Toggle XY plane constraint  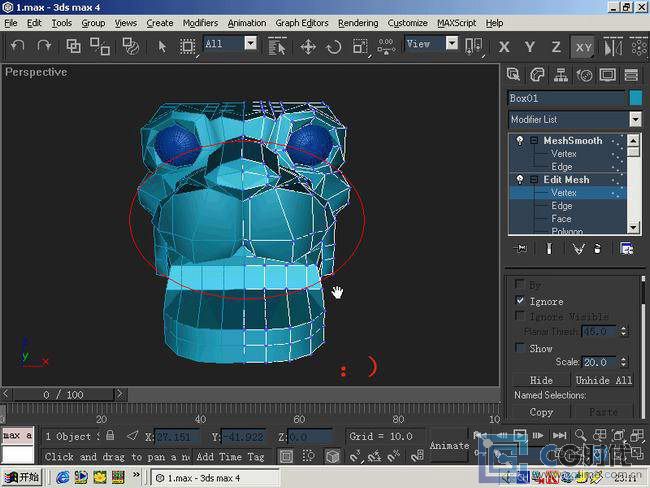(x=583, y=47)
